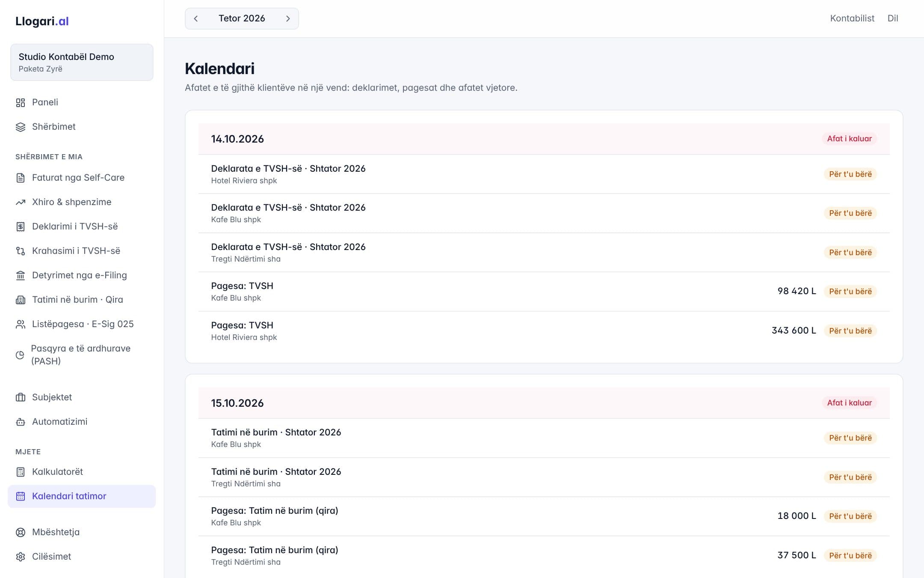Click the Dil logout link
The width and height of the screenshot is (924, 578).
pos(893,18)
